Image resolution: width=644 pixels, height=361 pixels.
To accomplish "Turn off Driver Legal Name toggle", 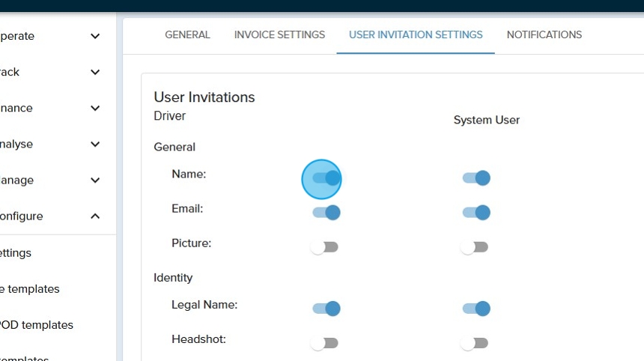I will (x=326, y=309).
